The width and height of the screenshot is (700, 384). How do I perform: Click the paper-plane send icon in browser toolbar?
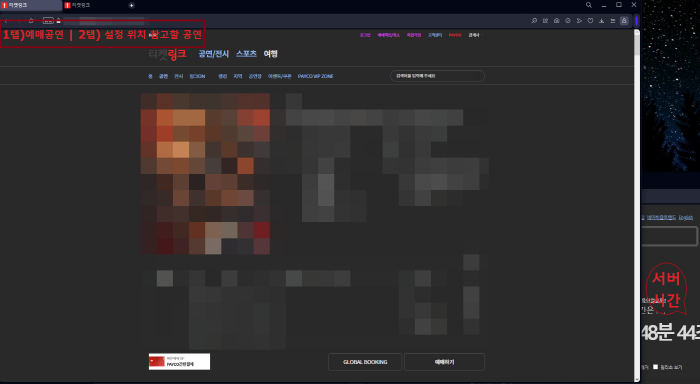pyautogui.click(x=579, y=21)
